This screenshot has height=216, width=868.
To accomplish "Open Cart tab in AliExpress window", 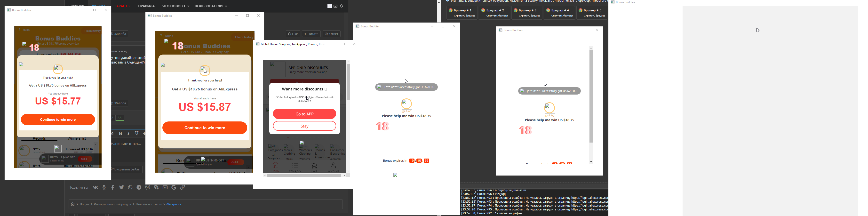I will pyautogui.click(x=314, y=167).
